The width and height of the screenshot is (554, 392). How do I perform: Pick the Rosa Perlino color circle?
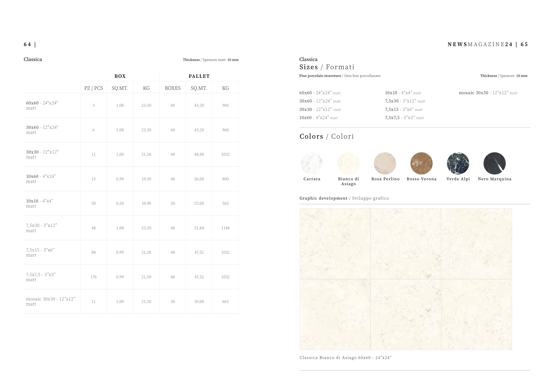385,163
